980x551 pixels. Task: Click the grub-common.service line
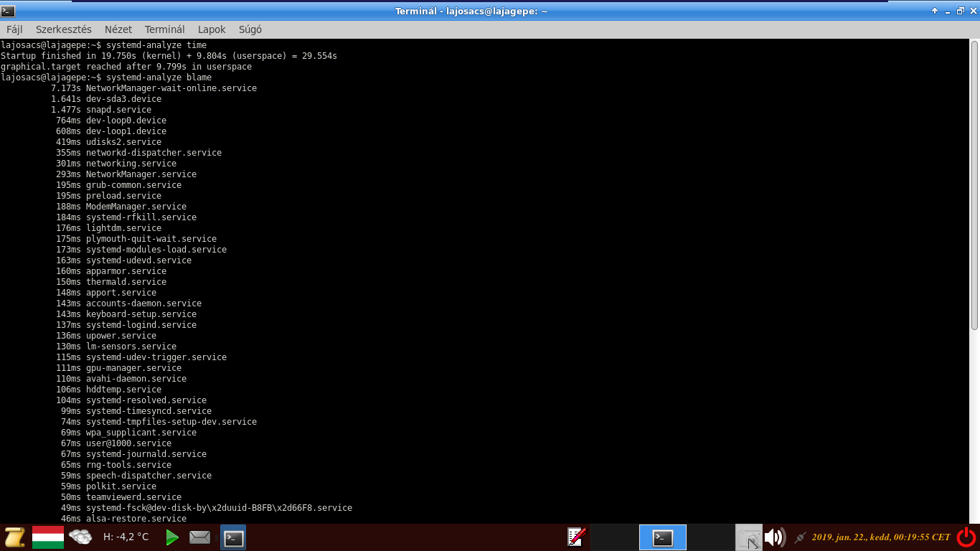click(118, 185)
